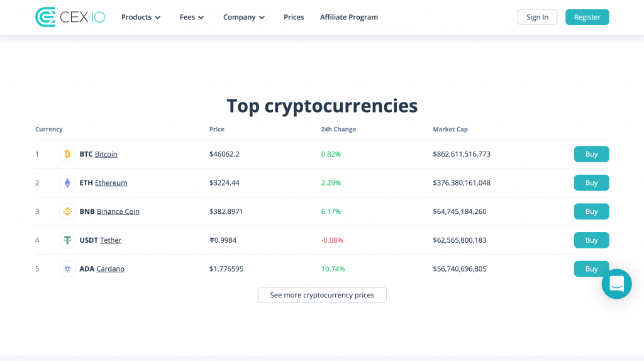Click the Bitcoin price $46062.2
Screen dimensions: 644x361
click(225, 154)
